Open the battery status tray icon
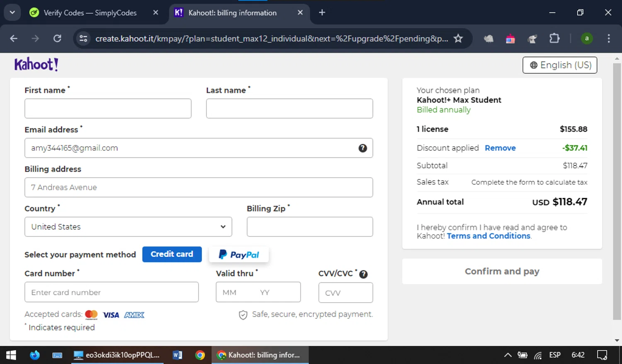Image resolution: width=622 pixels, height=364 pixels. (x=522, y=355)
